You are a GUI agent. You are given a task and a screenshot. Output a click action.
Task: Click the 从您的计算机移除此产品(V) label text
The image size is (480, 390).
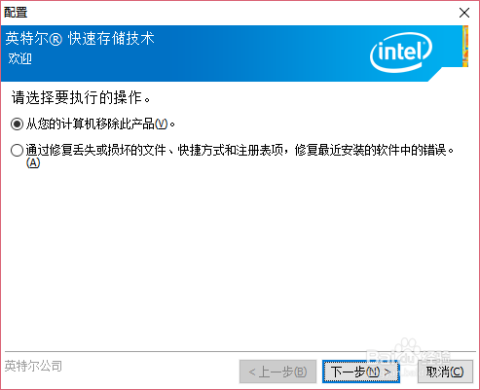(x=100, y=124)
